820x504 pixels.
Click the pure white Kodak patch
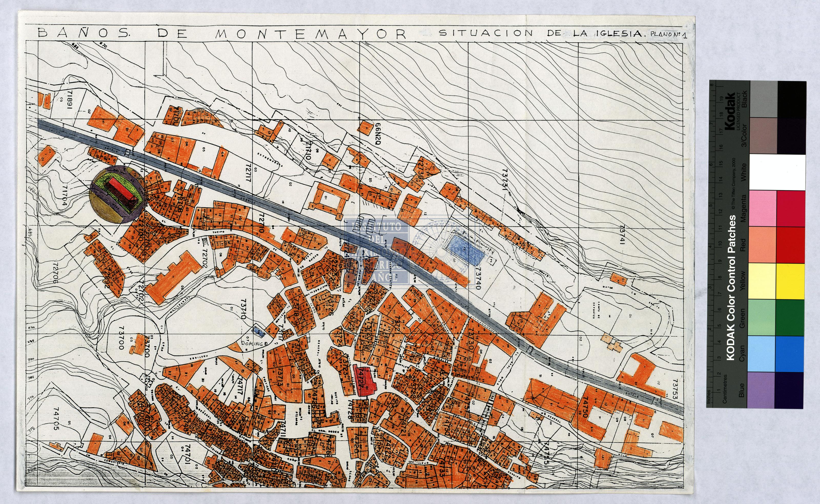click(777, 172)
